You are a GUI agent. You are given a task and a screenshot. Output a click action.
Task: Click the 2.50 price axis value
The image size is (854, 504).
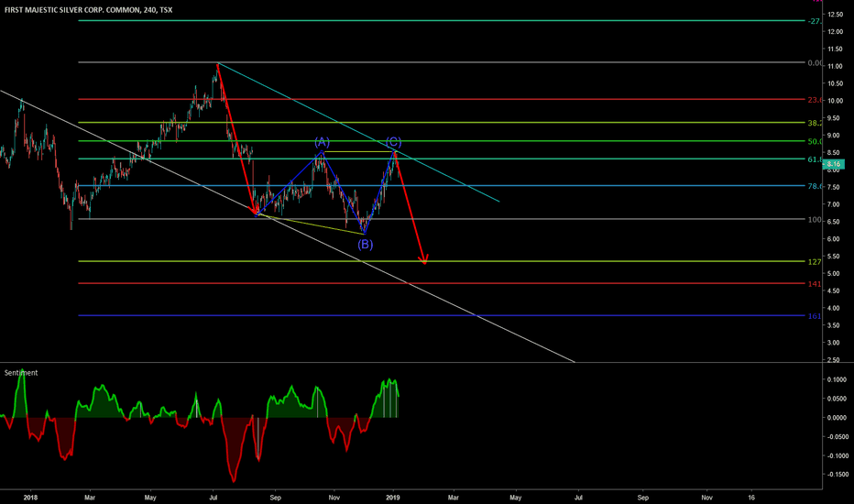tap(835, 360)
